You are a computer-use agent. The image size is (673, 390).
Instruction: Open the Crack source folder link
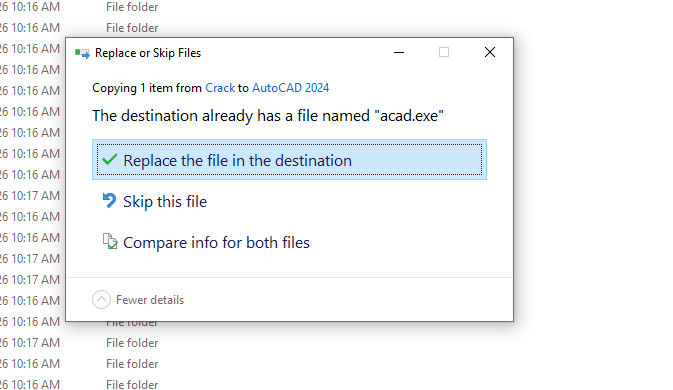click(x=220, y=88)
